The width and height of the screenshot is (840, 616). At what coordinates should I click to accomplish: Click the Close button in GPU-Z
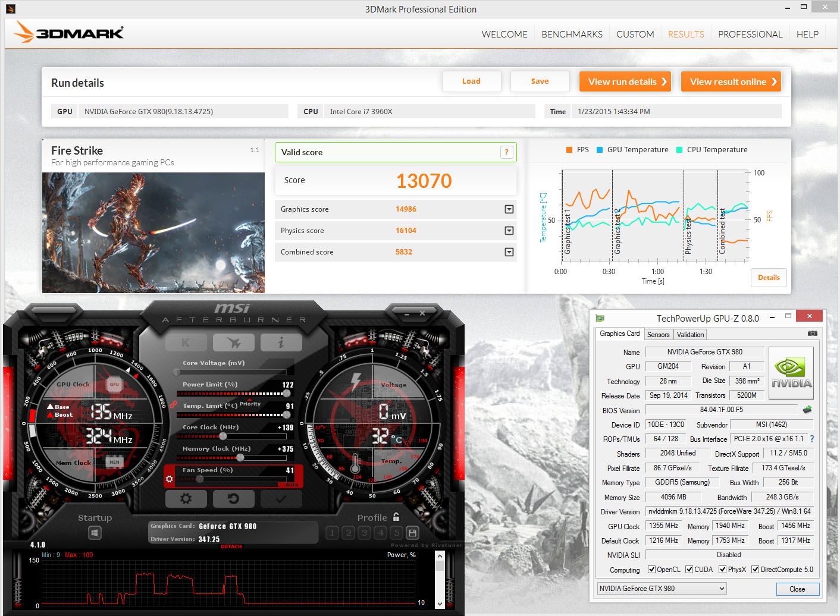tap(797, 589)
